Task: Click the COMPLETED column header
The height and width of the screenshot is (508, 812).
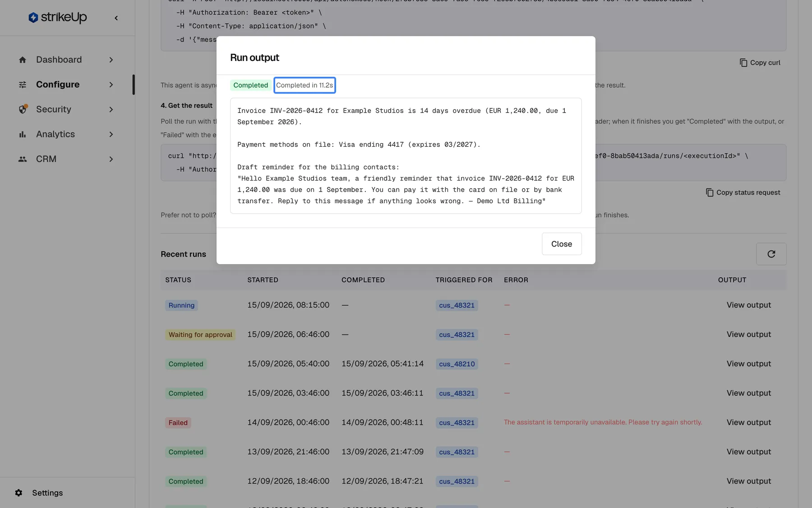Action: (x=363, y=280)
